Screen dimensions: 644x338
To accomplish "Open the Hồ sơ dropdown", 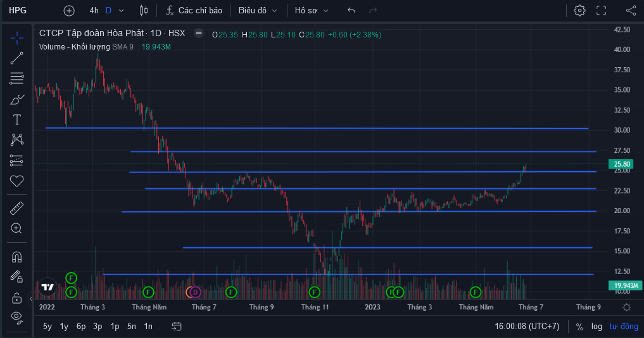I will click(x=312, y=11).
